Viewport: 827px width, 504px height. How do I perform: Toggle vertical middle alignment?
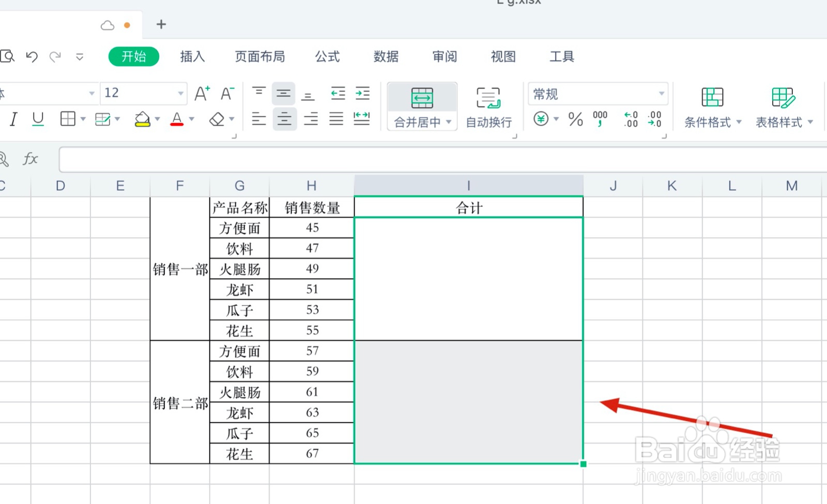[284, 94]
